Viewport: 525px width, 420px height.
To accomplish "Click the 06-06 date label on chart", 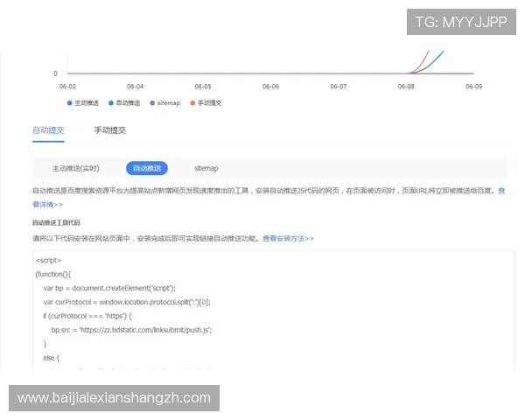I will (x=270, y=87).
